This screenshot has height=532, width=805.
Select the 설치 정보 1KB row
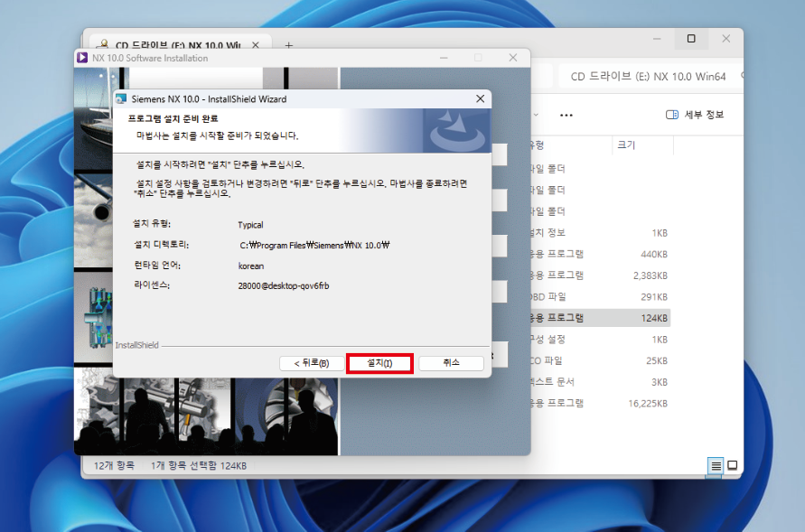[601, 233]
